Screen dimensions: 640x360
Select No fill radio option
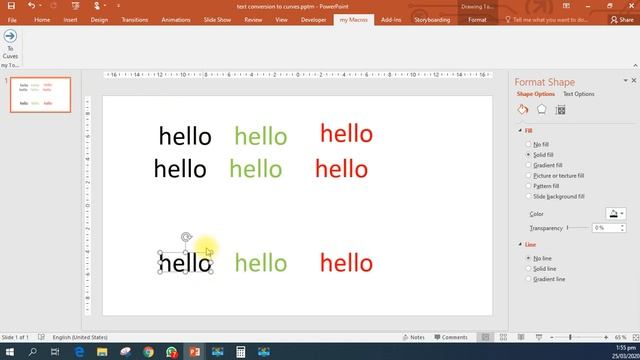528,144
